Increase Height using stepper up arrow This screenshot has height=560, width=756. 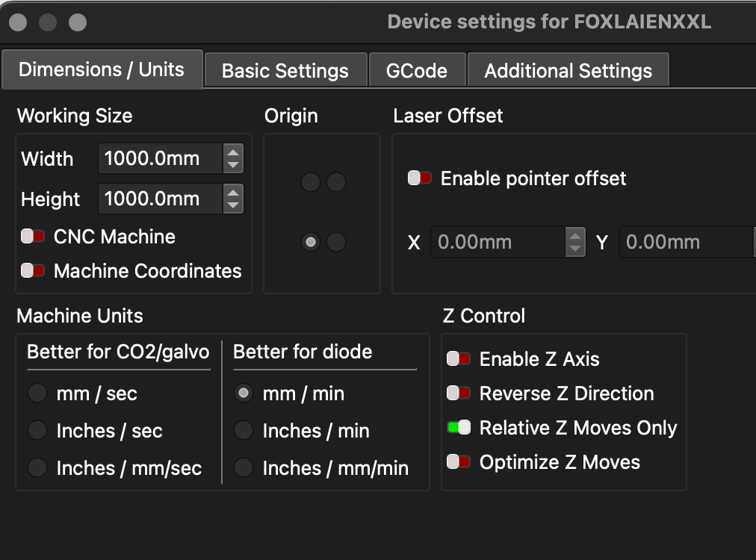point(233,193)
